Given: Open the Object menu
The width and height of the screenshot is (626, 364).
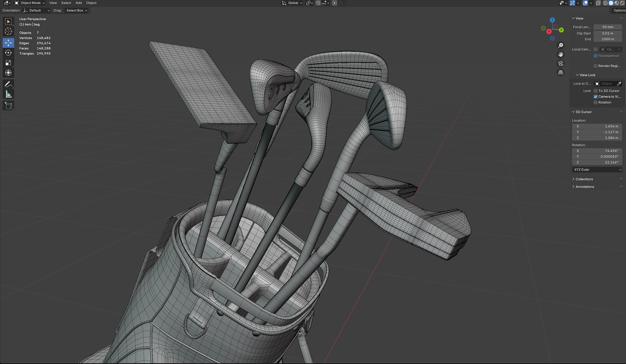Looking at the screenshot, I should (x=91, y=3).
